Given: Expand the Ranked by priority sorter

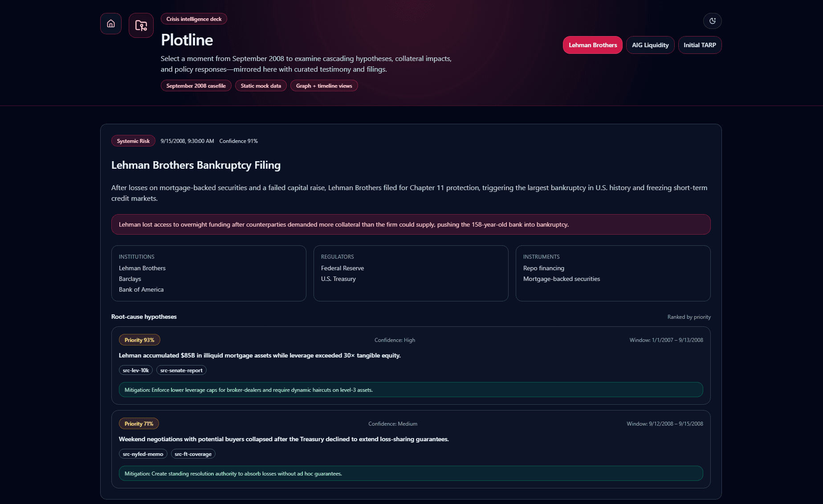Looking at the screenshot, I should pyautogui.click(x=689, y=317).
